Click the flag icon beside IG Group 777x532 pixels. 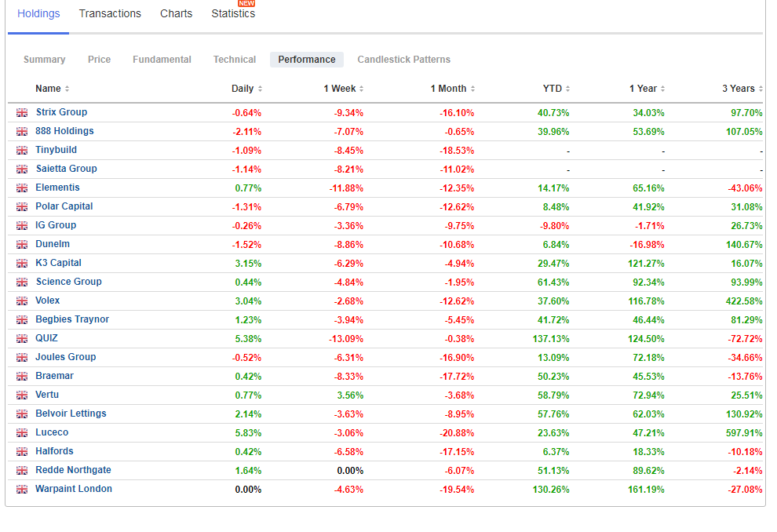pos(22,225)
